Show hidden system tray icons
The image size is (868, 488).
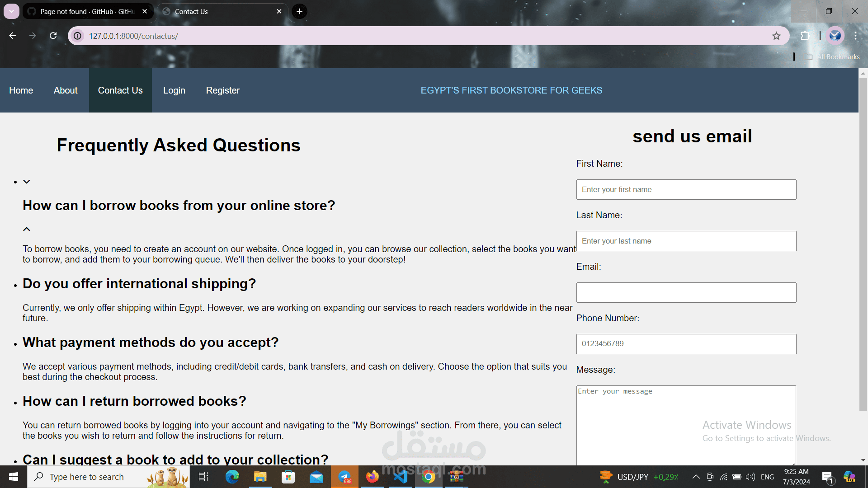pyautogui.click(x=696, y=477)
